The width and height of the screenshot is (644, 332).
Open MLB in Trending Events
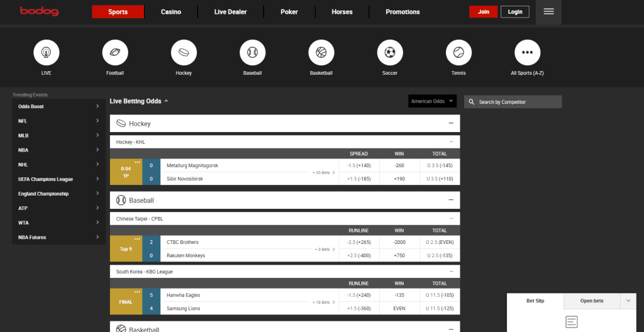pyautogui.click(x=58, y=136)
